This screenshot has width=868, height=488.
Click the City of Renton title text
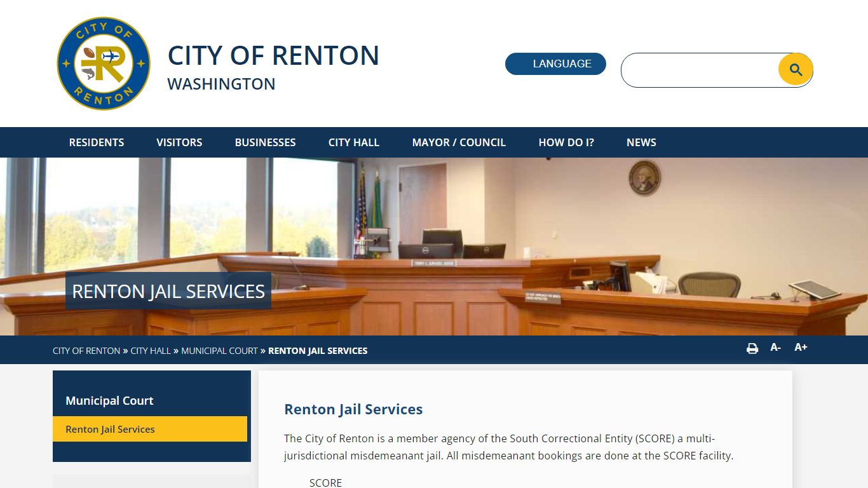[x=273, y=55]
